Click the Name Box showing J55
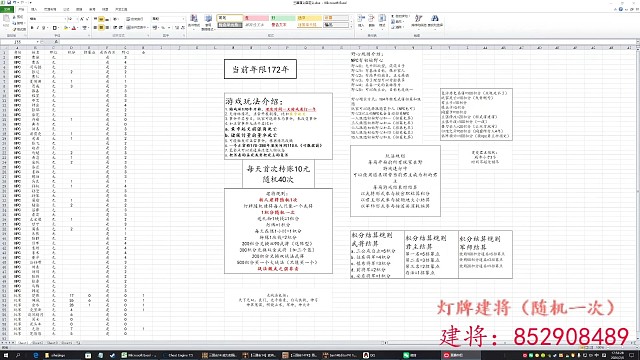 19,42
